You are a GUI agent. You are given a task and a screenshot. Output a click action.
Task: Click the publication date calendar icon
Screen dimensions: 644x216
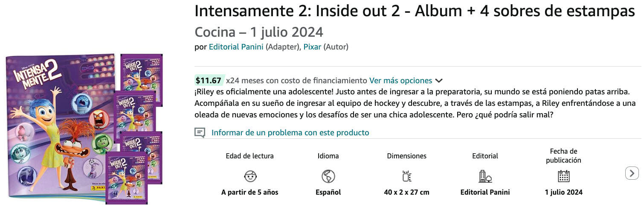[x=563, y=176]
